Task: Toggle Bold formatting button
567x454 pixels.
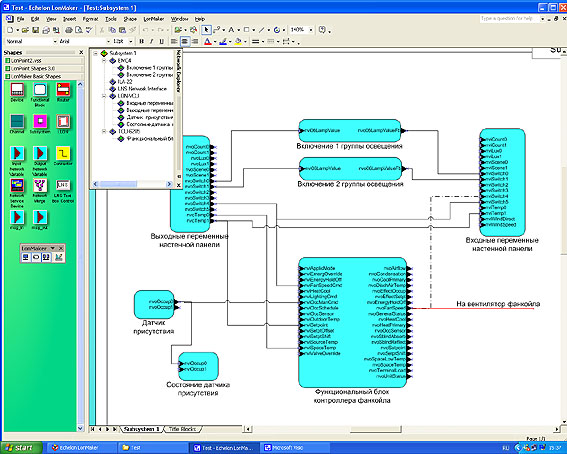Action: pos(142,42)
